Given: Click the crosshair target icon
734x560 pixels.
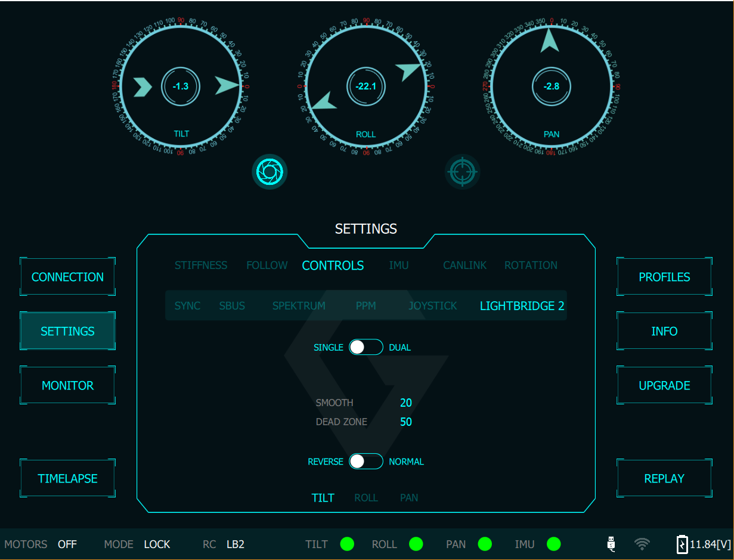Looking at the screenshot, I should coord(462,172).
